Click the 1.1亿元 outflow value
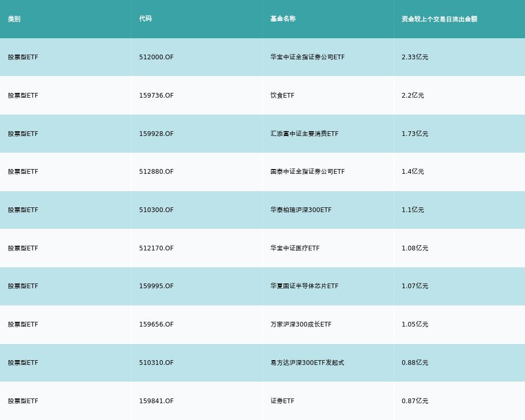The height and width of the screenshot is (420, 525). point(413,210)
